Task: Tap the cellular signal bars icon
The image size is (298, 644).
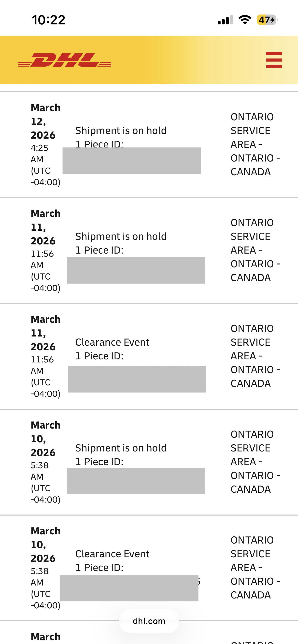Action: [x=225, y=20]
